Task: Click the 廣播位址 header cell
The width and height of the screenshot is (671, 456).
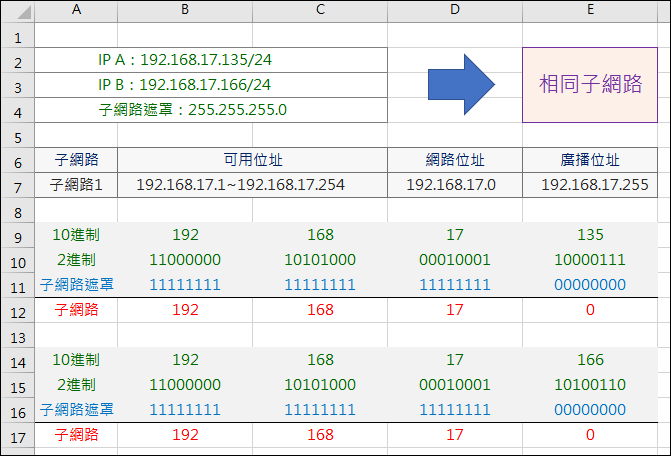Action: (590, 160)
